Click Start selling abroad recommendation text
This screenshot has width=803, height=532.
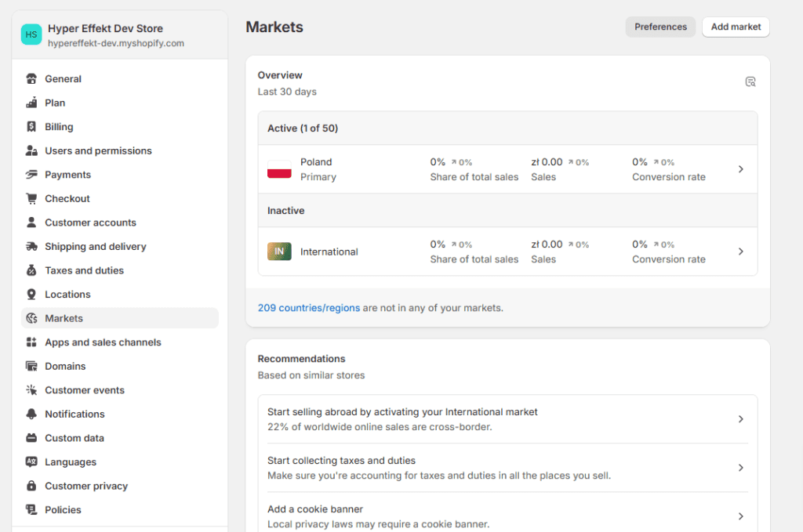coord(402,412)
